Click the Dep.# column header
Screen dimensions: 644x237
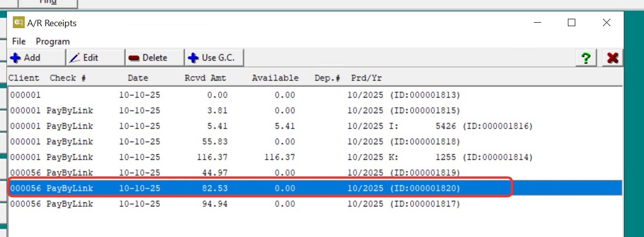coord(328,78)
